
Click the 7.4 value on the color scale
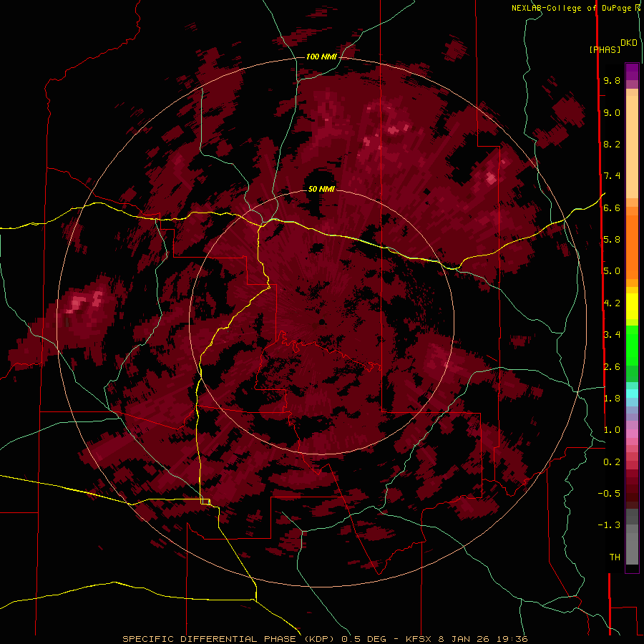(612, 176)
